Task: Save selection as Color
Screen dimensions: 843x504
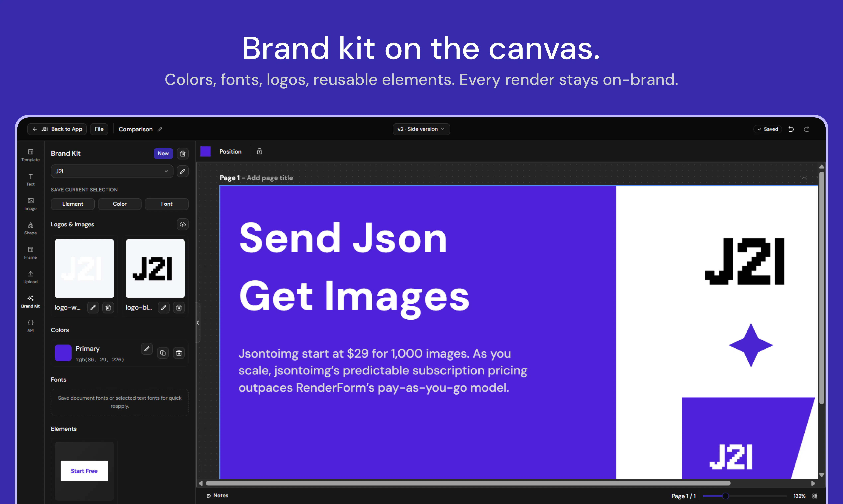Action: [x=120, y=204]
